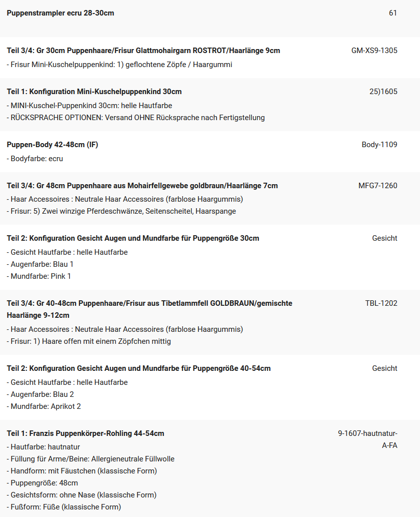The image size is (420, 517).
Task: Click the Bodyfarbe: ecru option line
Action: click(x=35, y=159)
